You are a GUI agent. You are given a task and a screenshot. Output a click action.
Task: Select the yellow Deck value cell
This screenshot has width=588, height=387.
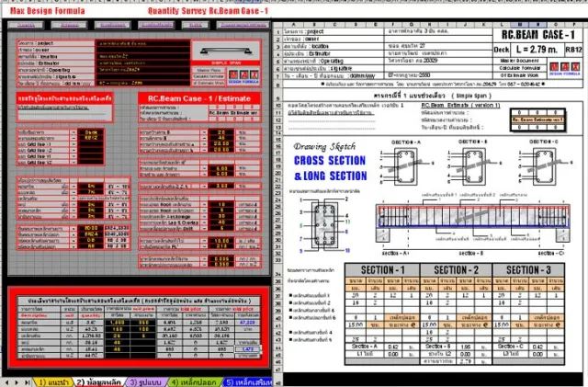tap(91, 132)
